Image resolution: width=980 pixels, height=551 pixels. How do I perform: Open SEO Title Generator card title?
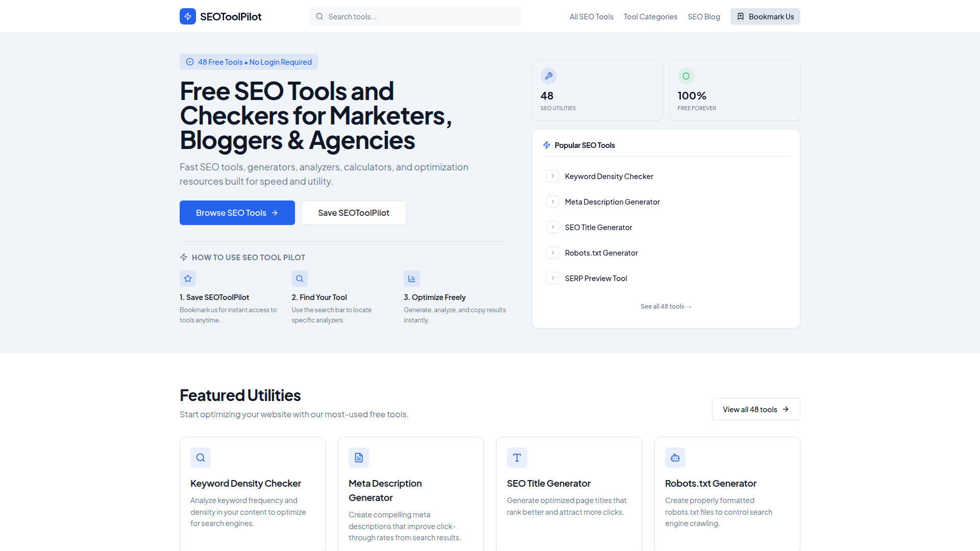click(549, 483)
